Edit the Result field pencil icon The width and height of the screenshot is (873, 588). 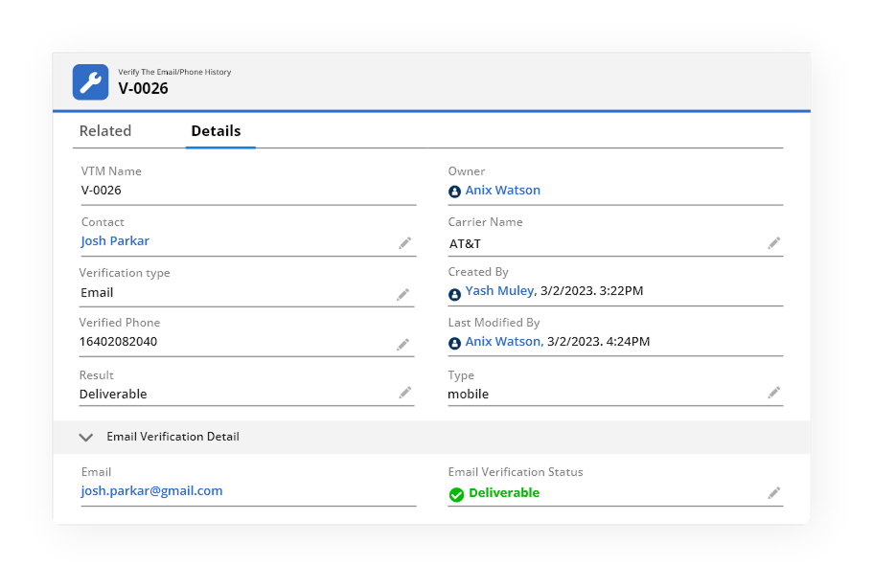[x=404, y=393]
